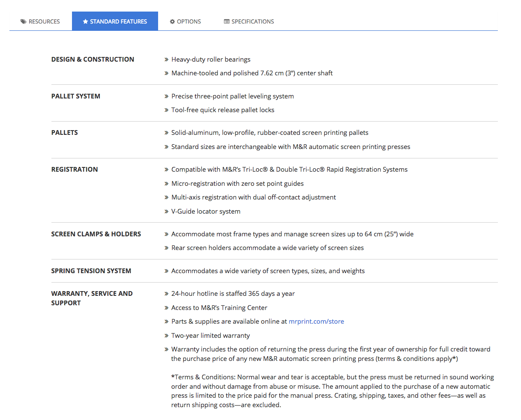Click the Screen Clamps & Holders heading
This screenshot has height=420, width=521.
point(96,234)
